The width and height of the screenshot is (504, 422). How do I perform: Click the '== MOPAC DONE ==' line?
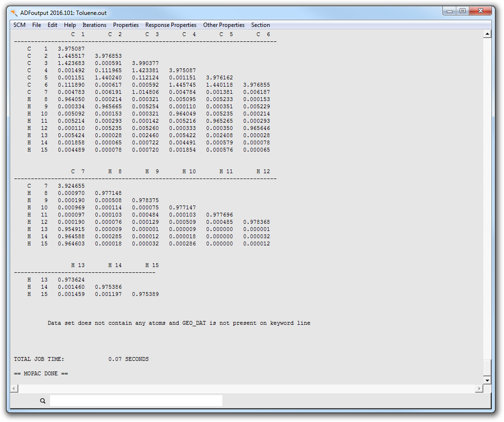tap(41, 373)
